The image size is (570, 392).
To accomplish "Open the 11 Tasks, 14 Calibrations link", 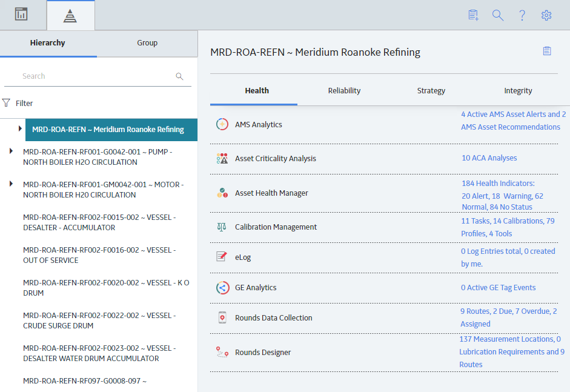I will click(508, 227).
